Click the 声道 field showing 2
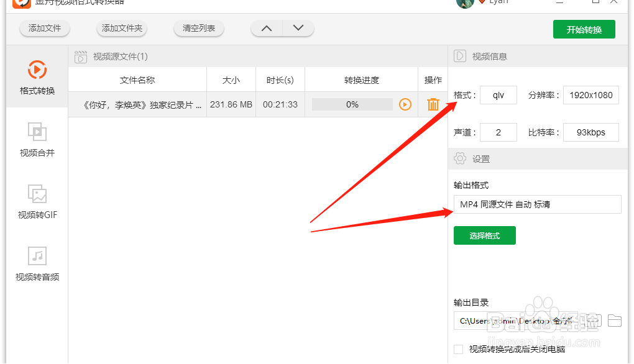Viewport: 634px width, 364px height. 498,132
